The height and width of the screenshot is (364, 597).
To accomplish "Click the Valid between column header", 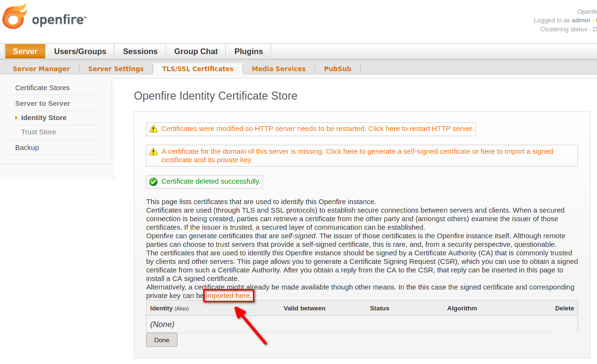I will point(305,308).
